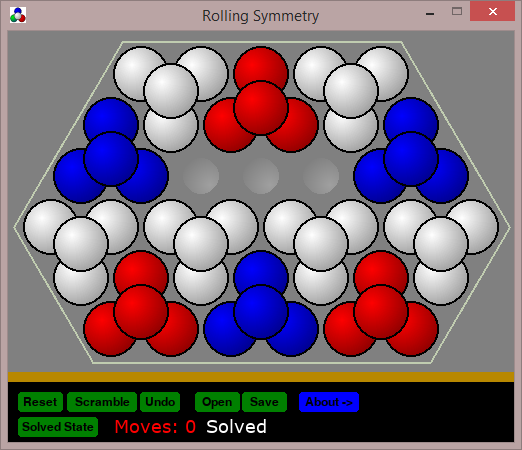The height and width of the screenshot is (450, 522).
Task: Select the white cluster at top right
Action: (351, 91)
